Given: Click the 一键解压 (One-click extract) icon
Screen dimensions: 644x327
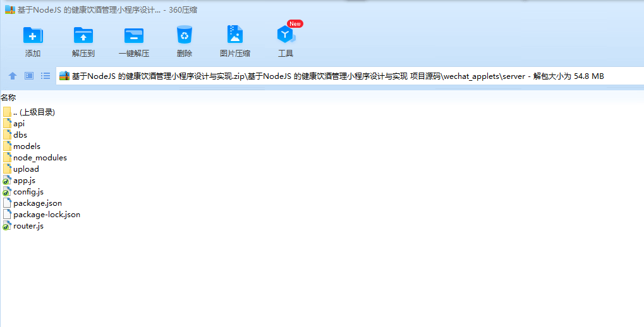Looking at the screenshot, I should [x=134, y=35].
